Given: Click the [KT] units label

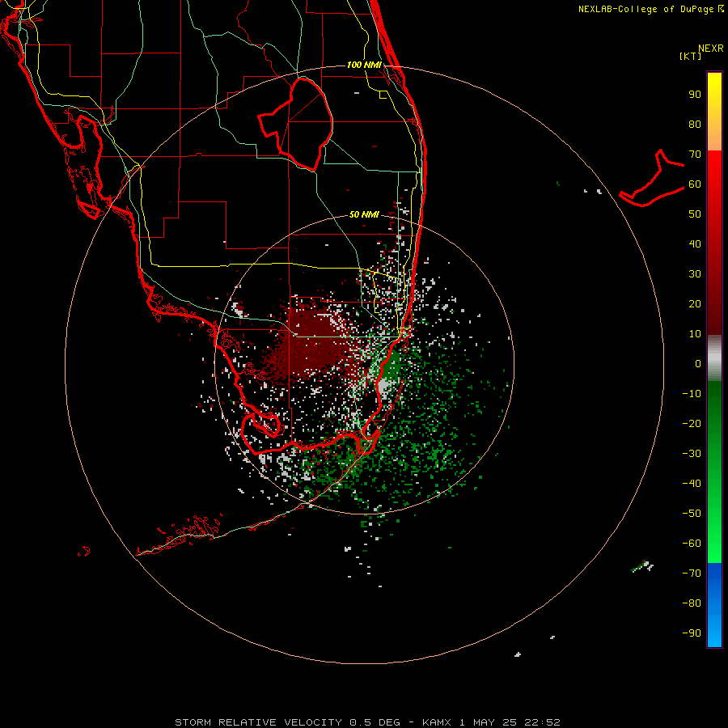Looking at the screenshot, I should pos(691,56).
